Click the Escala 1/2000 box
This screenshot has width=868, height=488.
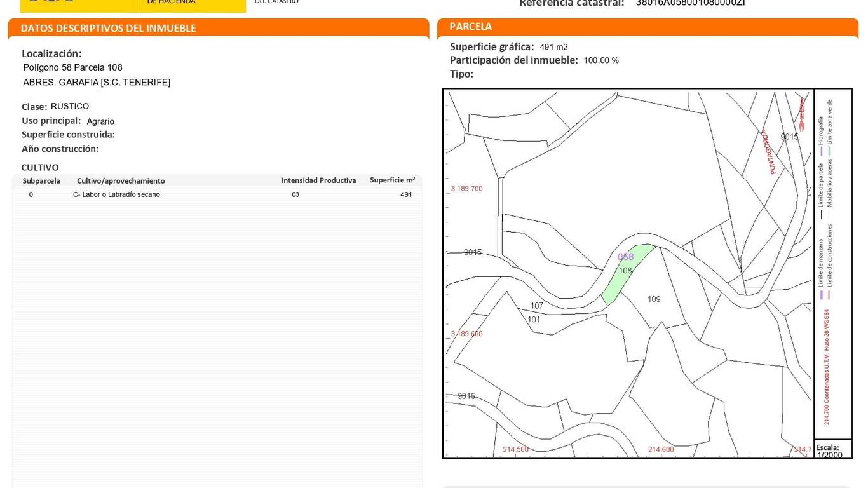pos(832,451)
